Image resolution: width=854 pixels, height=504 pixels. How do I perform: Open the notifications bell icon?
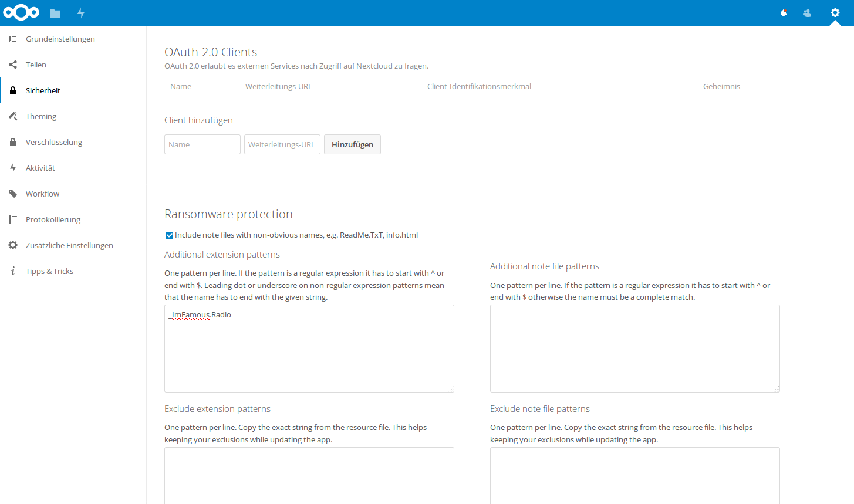(x=783, y=13)
